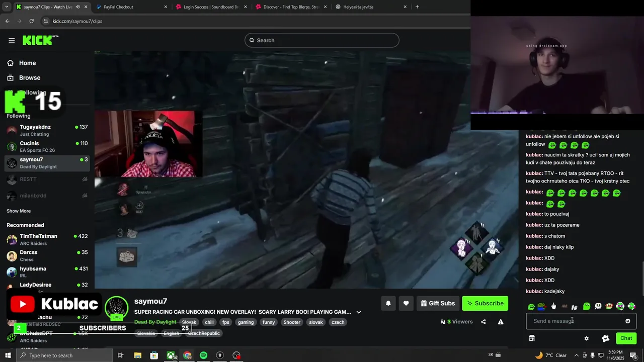
Task: Open Microsoft Store from the taskbar
Action: pos(154,355)
